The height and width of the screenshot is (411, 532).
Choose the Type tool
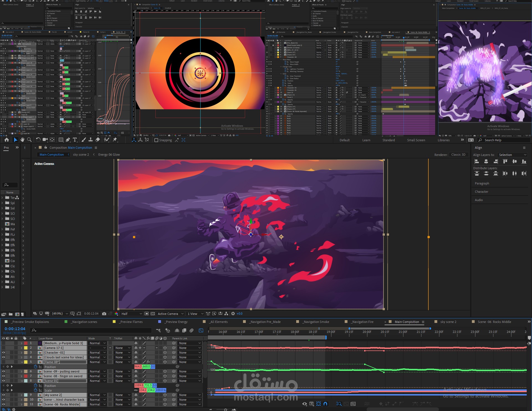[75, 140]
